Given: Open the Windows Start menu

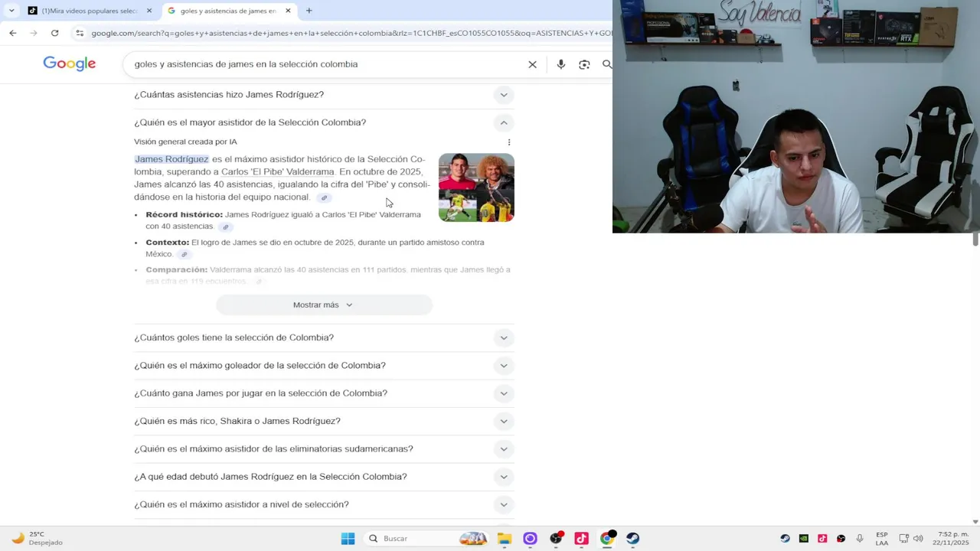Looking at the screenshot, I should coord(348,539).
